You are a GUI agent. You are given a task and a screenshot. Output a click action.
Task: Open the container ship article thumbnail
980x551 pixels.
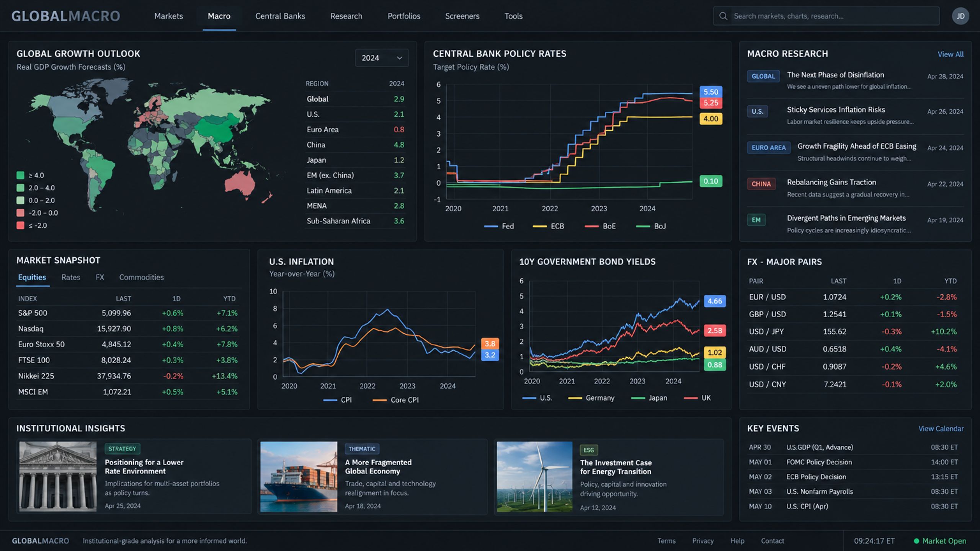tap(299, 476)
